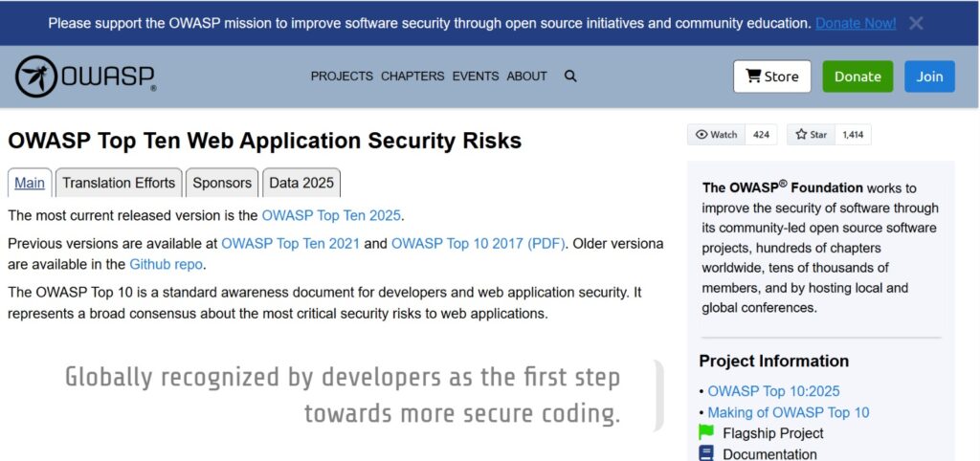Click the green Flagship Project flag icon

[706, 432]
